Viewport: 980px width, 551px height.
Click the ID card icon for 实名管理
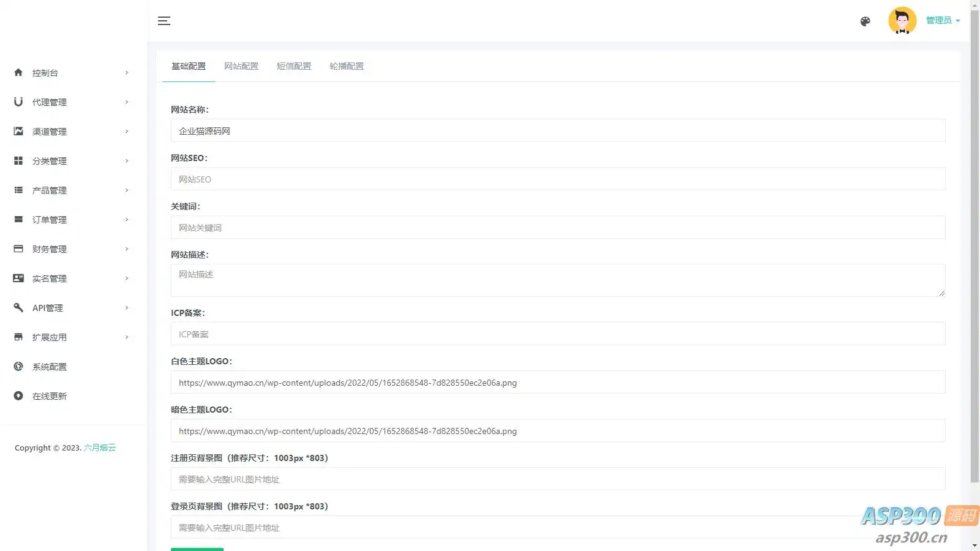coord(18,278)
